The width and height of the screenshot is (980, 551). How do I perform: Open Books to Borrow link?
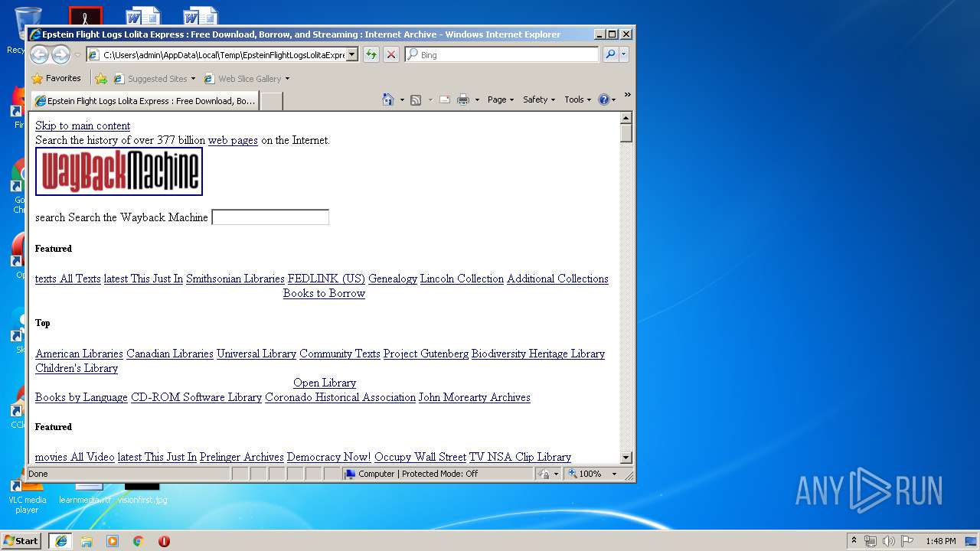click(x=324, y=293)
